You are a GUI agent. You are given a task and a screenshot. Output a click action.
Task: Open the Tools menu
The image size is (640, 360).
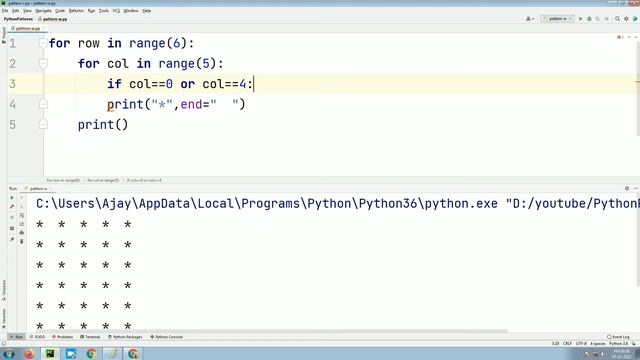coord(104,11)
